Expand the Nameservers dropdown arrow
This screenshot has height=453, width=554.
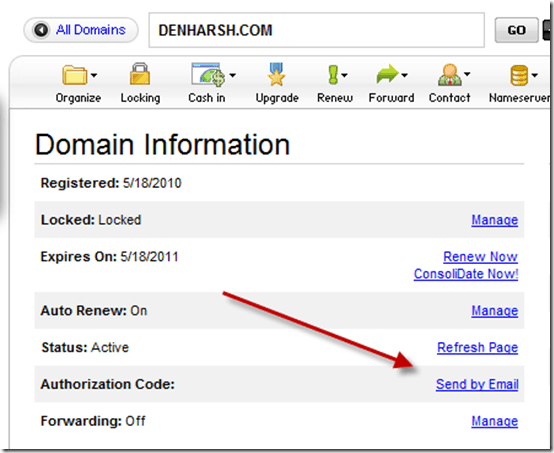pyautogui.click(x=535, y=75)
